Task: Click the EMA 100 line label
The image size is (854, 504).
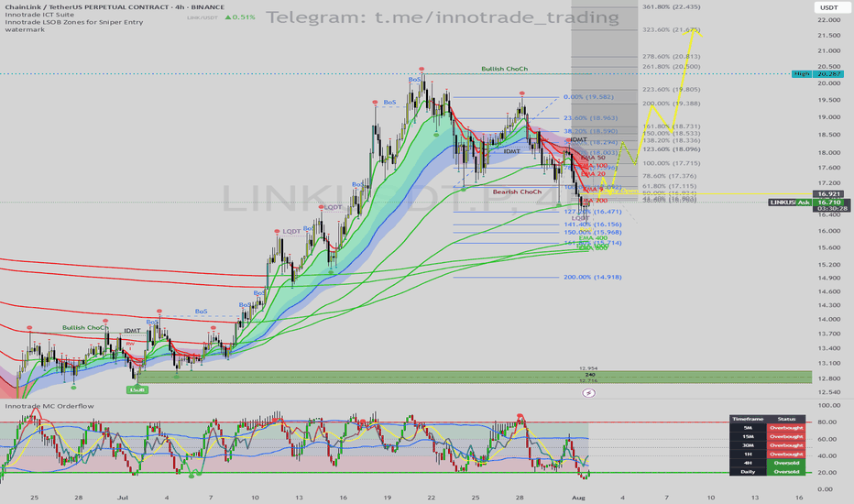Action: 594,166
